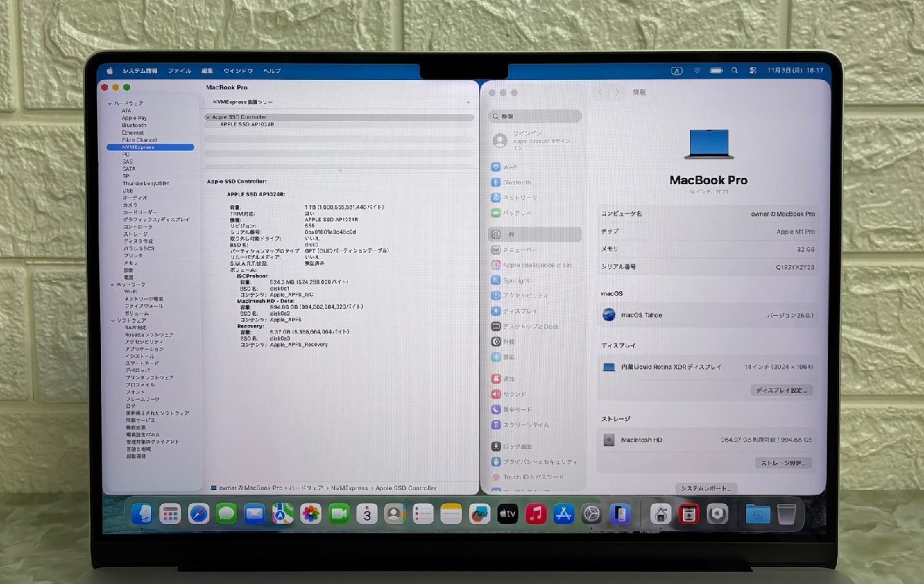Click the Apple Account sign-in entry
Viewport: 924px width, 584px height.
535,140
